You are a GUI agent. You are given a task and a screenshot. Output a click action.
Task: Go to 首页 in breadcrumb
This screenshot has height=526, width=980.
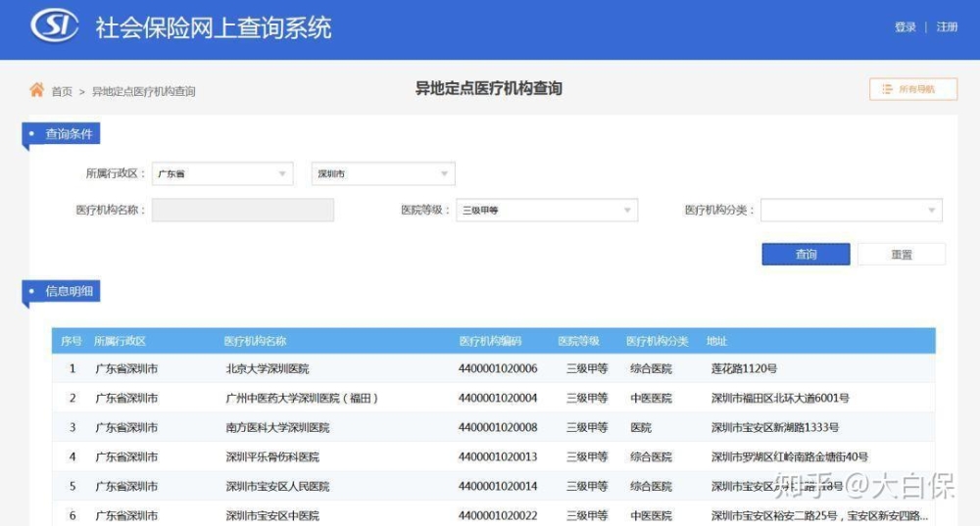(x=62, y=92)
